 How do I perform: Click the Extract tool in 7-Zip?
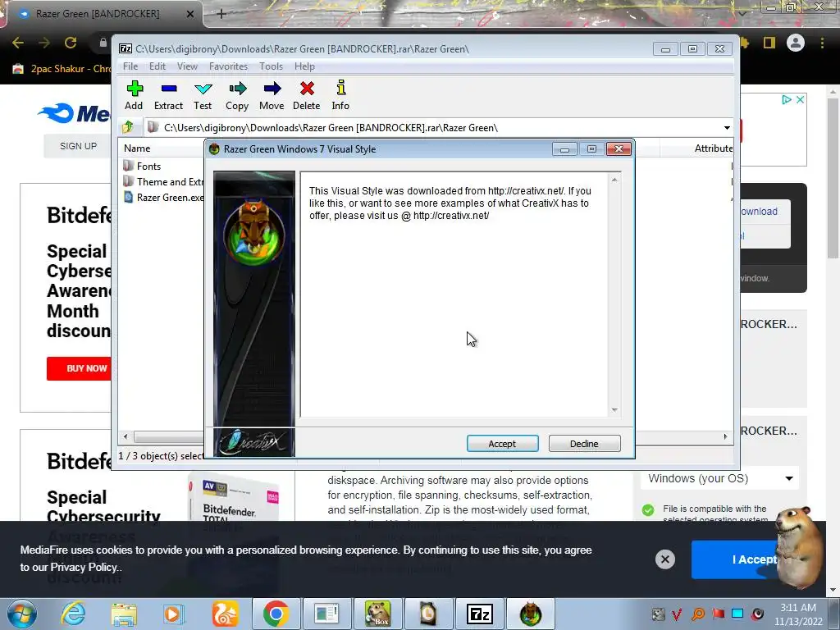[168, 95]
